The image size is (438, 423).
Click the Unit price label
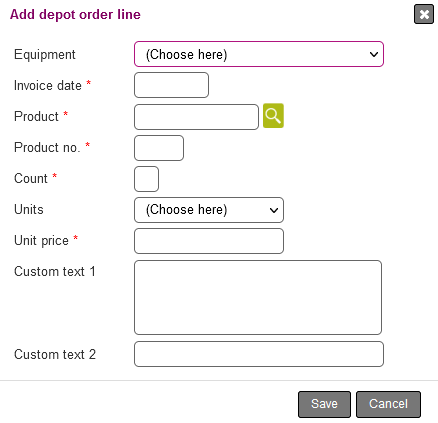point(41,241)
